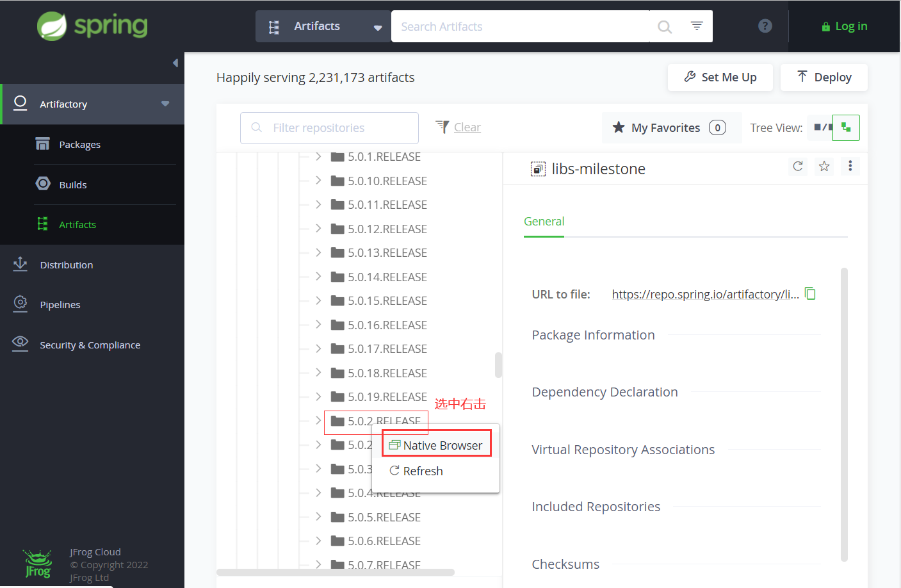Click the tree vertical scrollbar thumb
This screenshot has height=588, width=901.
[x=498, y=365]
